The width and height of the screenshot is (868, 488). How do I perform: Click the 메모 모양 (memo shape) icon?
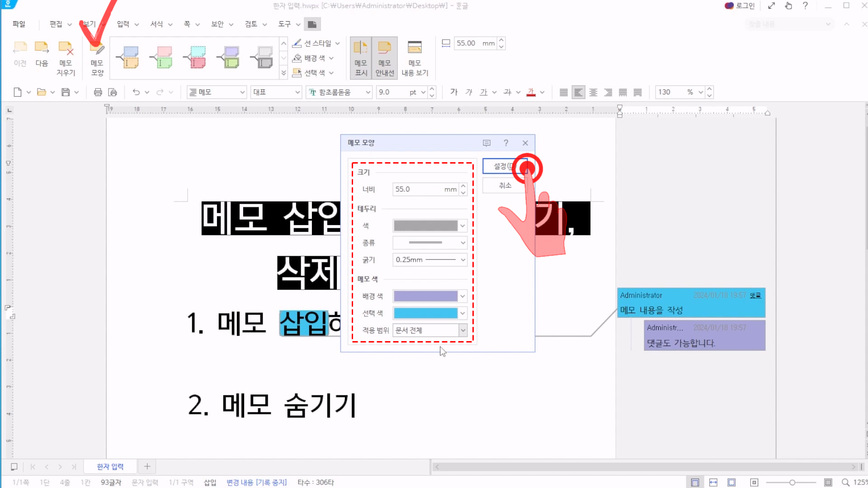click(97, 48)
